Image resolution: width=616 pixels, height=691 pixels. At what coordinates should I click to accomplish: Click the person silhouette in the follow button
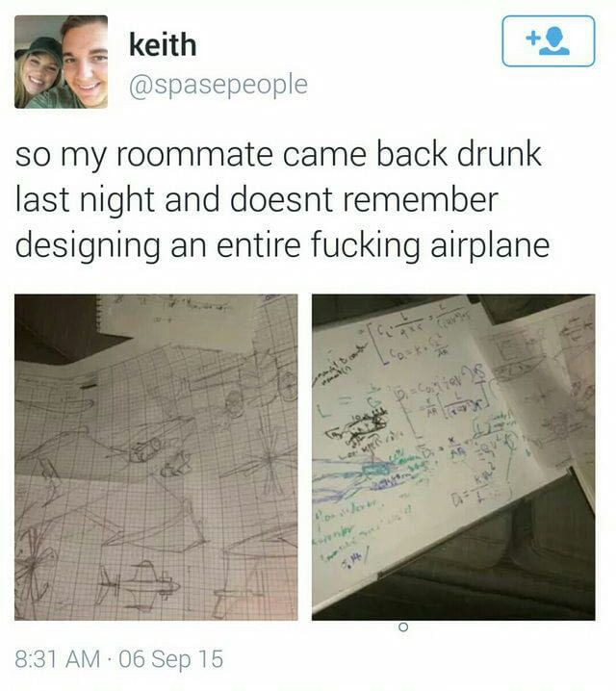pos(555,40)
